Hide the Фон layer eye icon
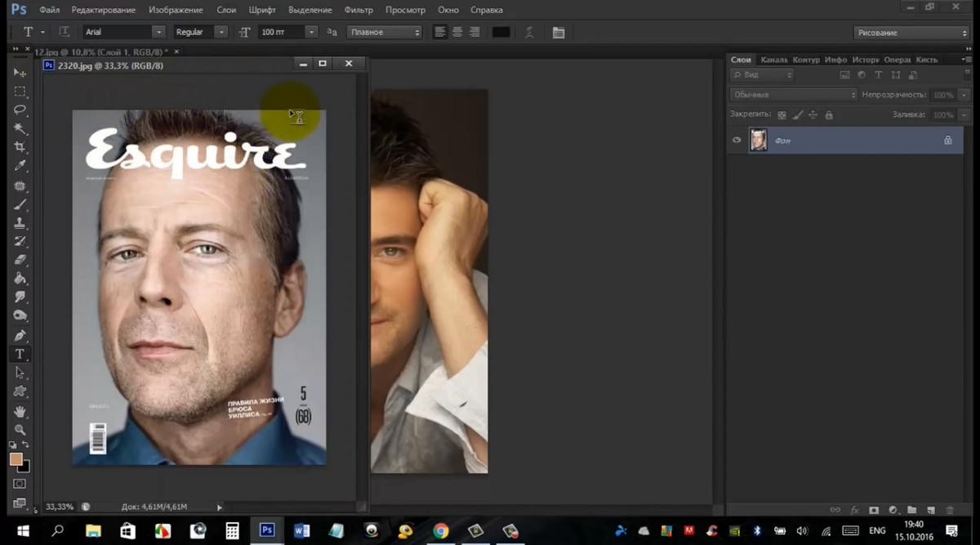 click(737, 141)
